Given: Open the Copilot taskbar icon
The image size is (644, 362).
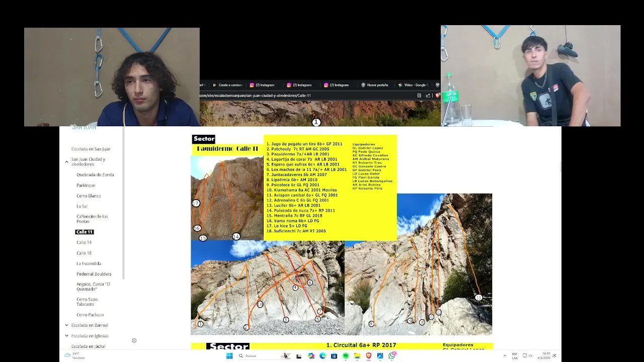Looking at the screenshot, I should [x=311, y=356].
